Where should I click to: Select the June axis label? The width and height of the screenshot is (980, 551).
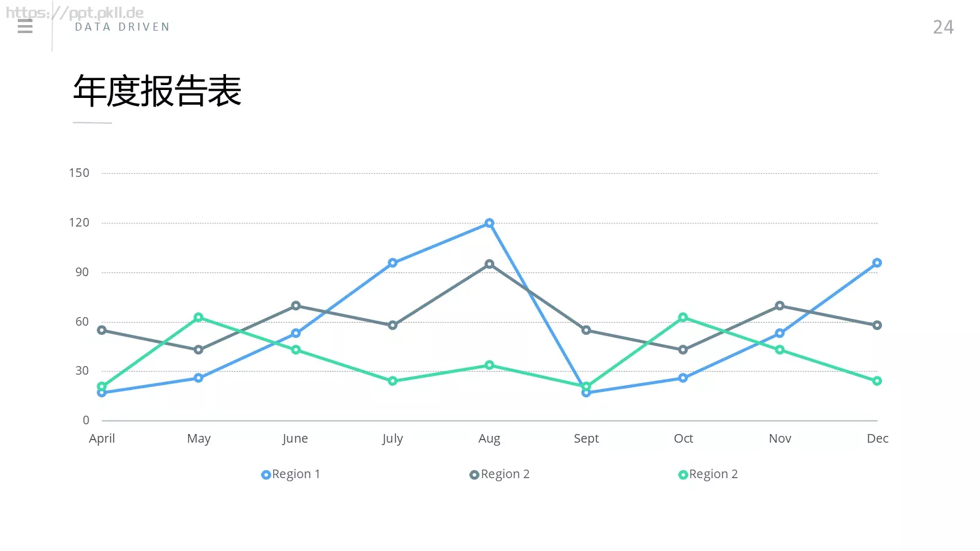pyautogui.click(x=295, y=438)
